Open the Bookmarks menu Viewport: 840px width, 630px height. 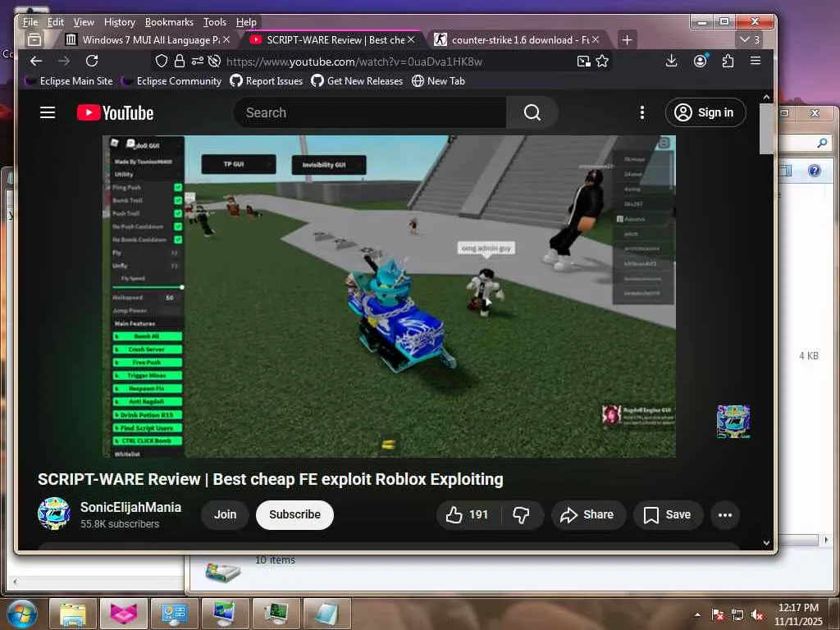tap(169, 22)
